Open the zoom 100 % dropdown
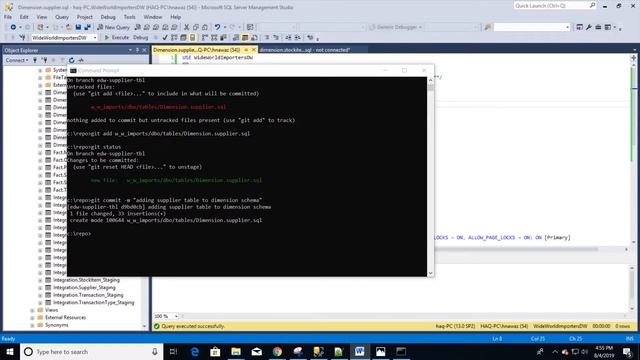 click(176, 316)
